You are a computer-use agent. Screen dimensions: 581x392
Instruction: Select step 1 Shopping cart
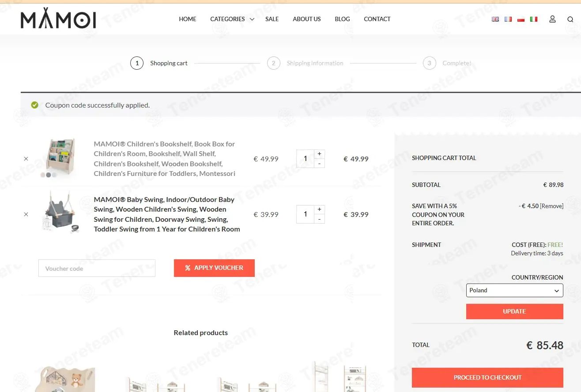159,63
